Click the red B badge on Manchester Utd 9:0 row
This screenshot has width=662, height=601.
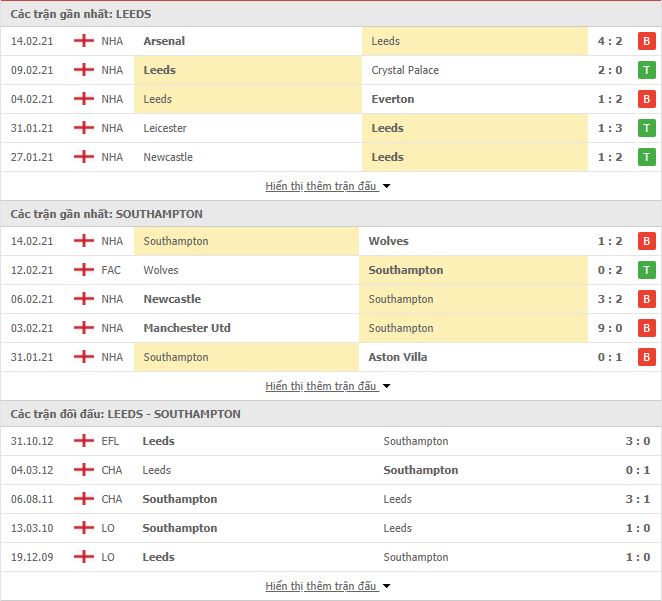pyautogui.click(x=646, y=328)
